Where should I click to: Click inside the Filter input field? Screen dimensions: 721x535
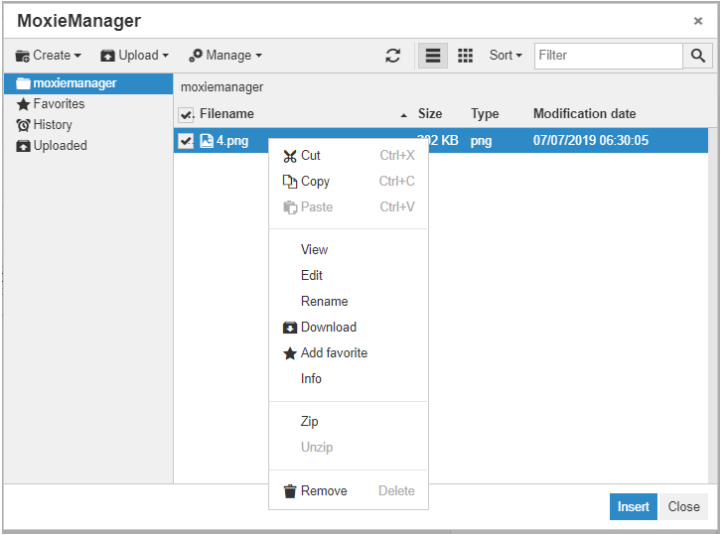(x=608, y=56)
